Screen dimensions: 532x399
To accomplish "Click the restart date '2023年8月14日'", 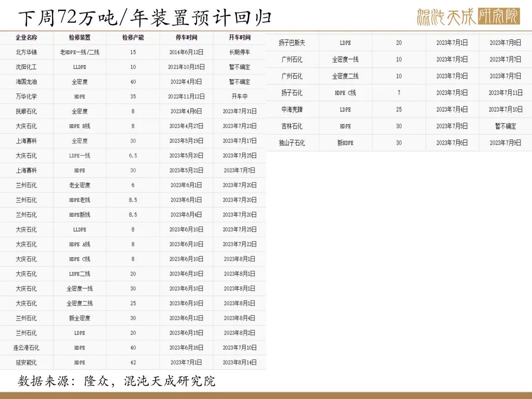I will pyautogui.click(x=239, y=363).
